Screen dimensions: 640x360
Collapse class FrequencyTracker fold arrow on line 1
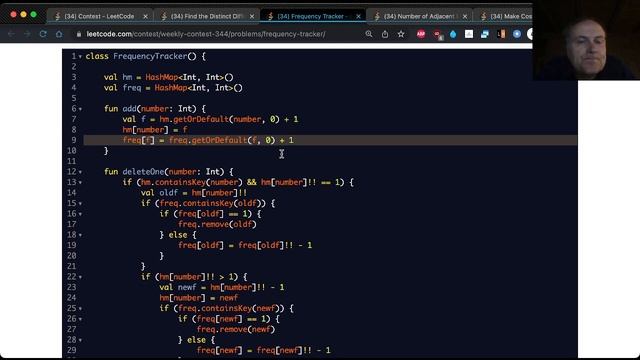(x=80, y=57)
